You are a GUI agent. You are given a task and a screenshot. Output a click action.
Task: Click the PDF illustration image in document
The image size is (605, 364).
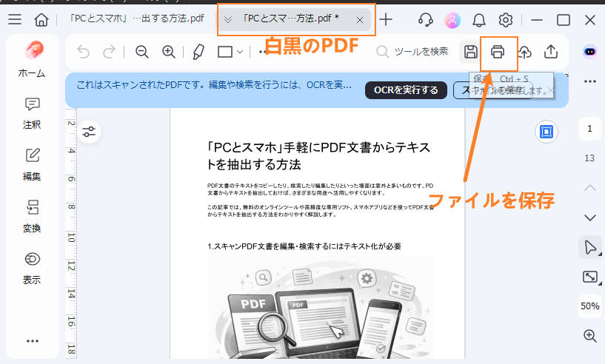tap(321, 307)
